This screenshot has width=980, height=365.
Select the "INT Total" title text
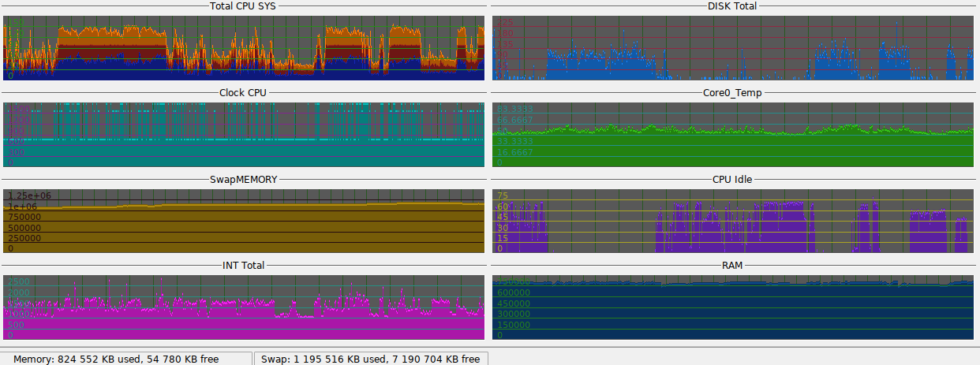click(x=243, y=266)
